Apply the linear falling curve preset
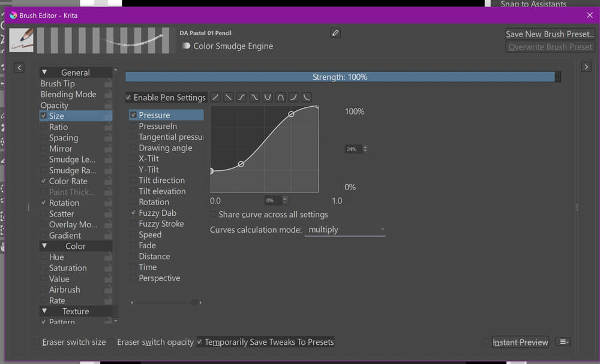The height and width of the screenshot is (364, 600). coord(229,97)
